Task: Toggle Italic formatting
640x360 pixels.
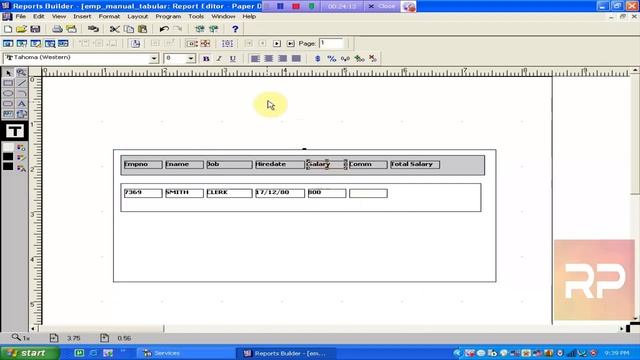Action: point(219,58)
